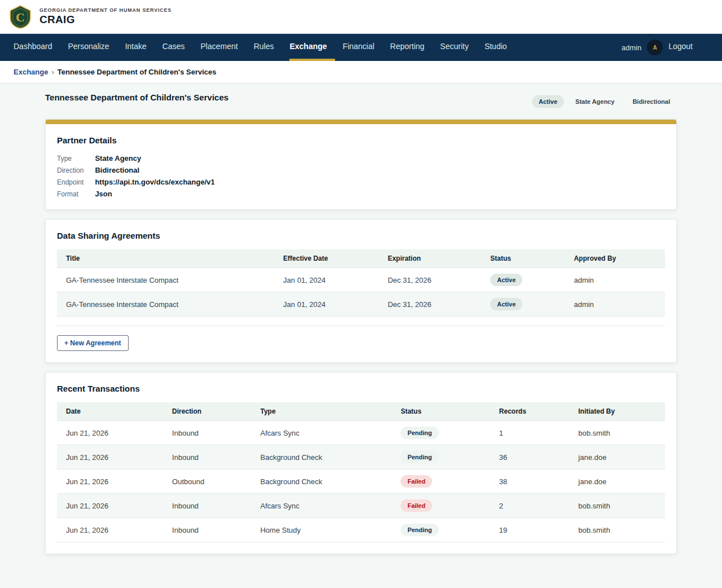The width and height of the screenshot is (722, 588).
Task: Click the State Agency header badge
Action: pyautogui.click(x=595, y=102)
